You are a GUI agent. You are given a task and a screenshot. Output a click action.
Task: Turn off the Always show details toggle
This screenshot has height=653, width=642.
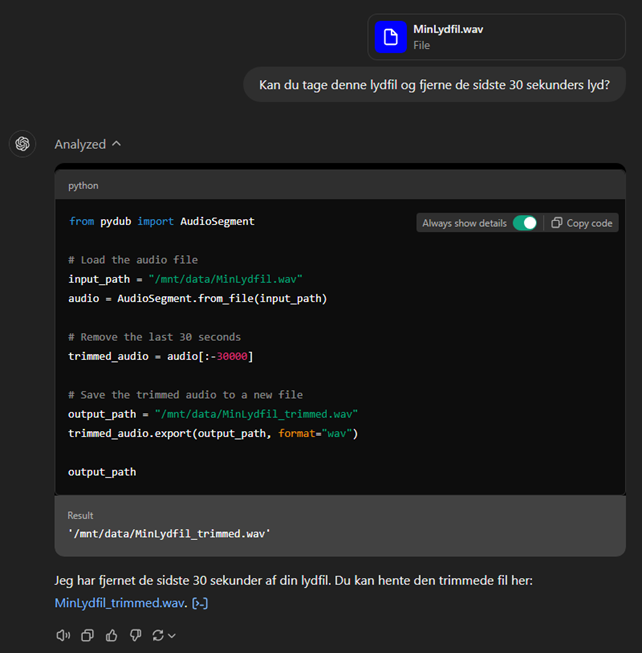(525, 223)
